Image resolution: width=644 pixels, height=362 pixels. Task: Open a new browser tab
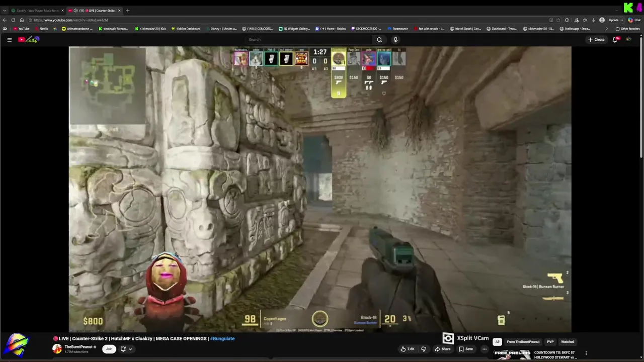point(128,11)
